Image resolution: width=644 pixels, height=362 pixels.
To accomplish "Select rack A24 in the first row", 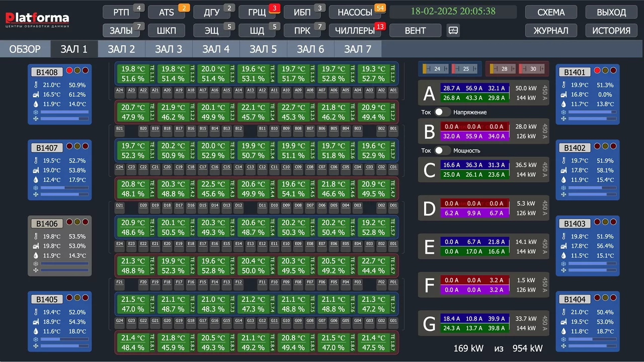I will [x=119, y=91].
